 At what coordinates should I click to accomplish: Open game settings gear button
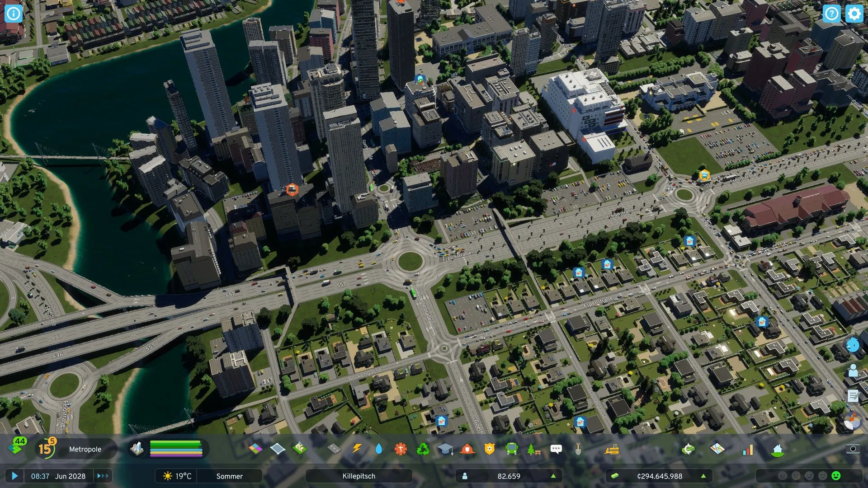click(854, 14)
